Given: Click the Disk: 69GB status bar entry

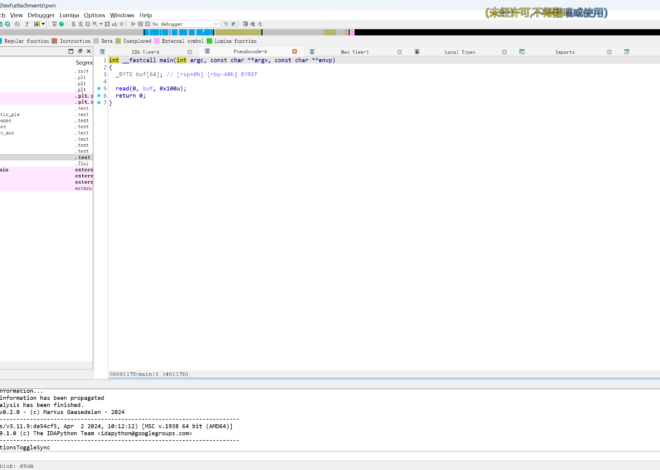Looking at the screenshot, I should point(17,466).
